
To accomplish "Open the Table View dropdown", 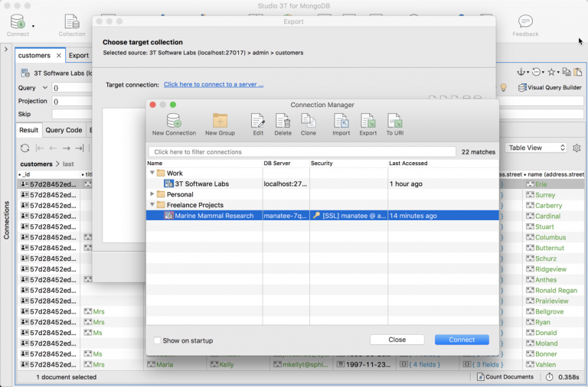I will click(x=537, y=148).
